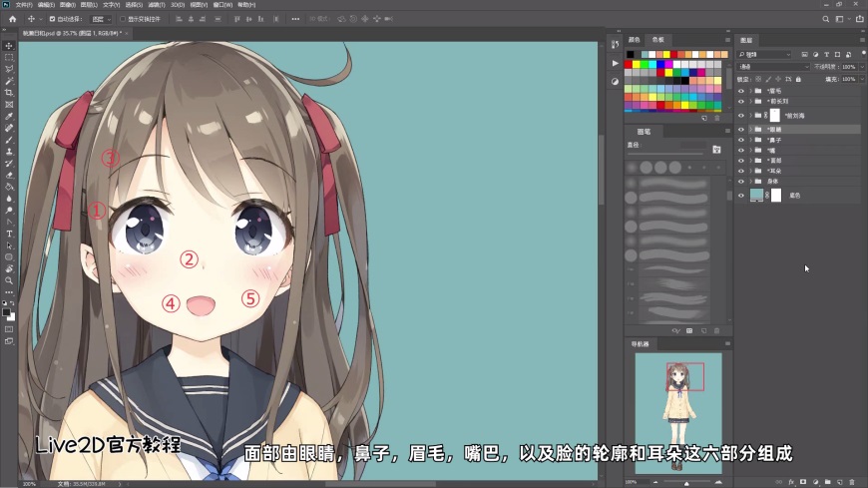Toggle the 自动选择 checkbox
Viewport: 868px width, 488px height.
coord(52,19)
